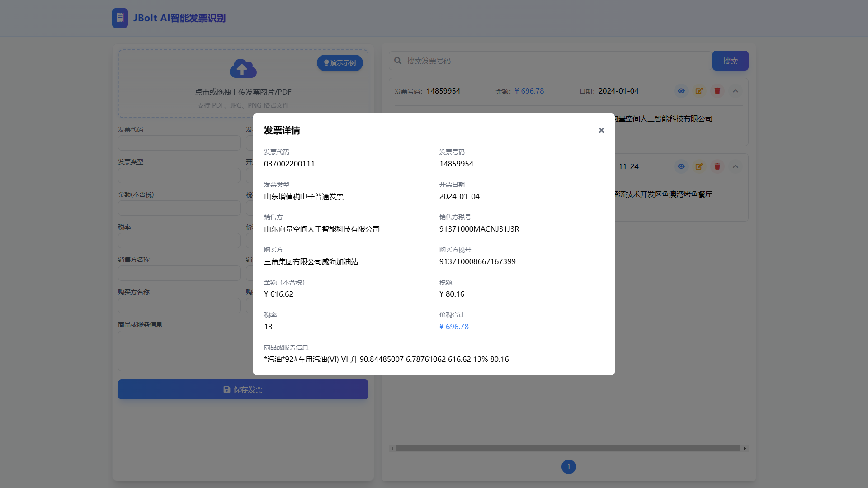The image size is (868, 488).
Task: Select seller tax number 91371000MACNJ31J3R
Action: (x=479, y=229)
